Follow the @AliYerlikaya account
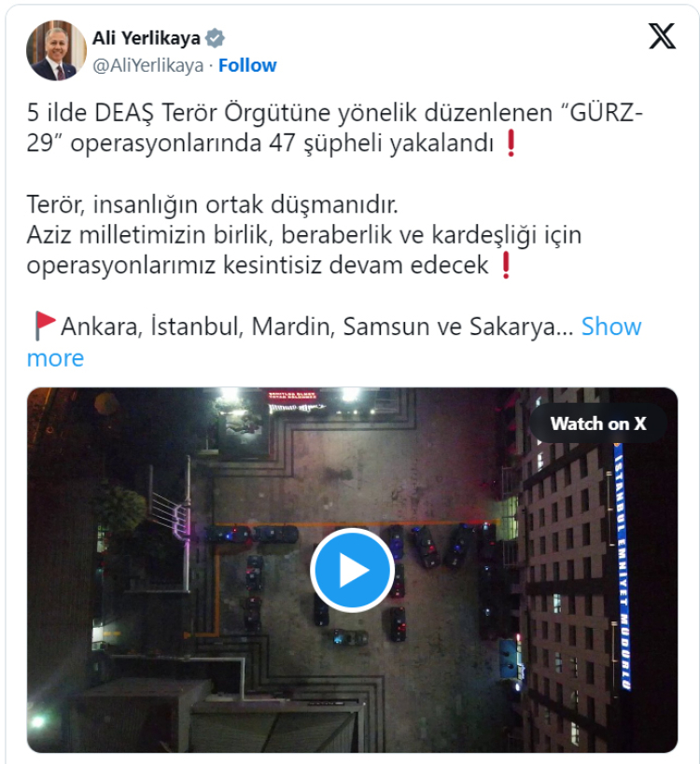The width and height of the screenshot is (700, 764). click(x=247, y=65)
